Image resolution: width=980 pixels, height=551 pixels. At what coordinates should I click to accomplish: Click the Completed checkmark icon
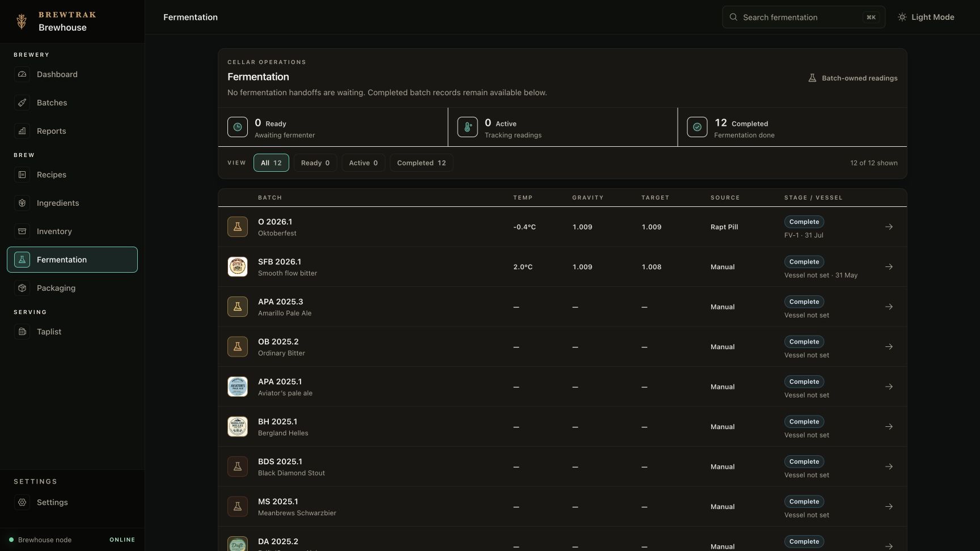[697, 127]
